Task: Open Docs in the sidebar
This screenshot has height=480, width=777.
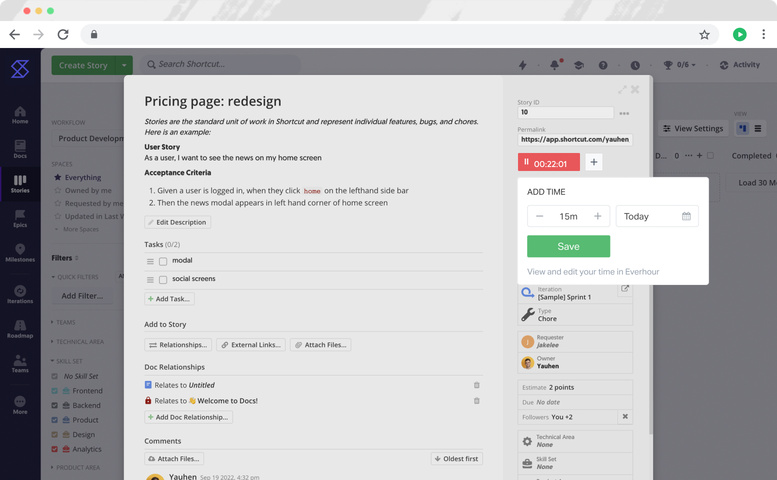Action: (x=20, y=149)
